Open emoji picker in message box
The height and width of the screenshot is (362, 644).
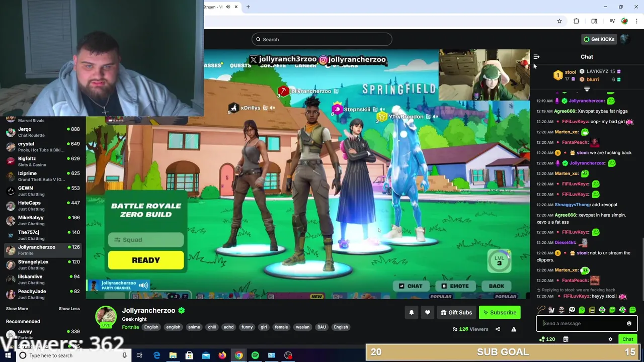tap(629, 323)
